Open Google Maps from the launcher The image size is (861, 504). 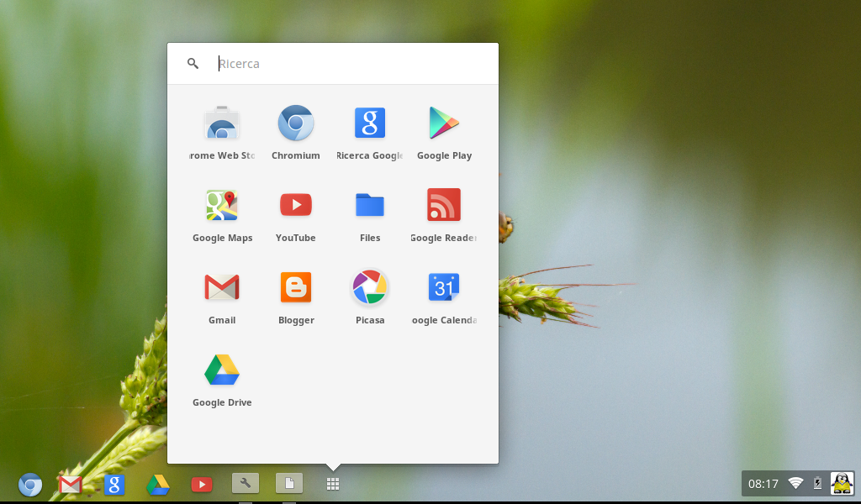(222, 205)
